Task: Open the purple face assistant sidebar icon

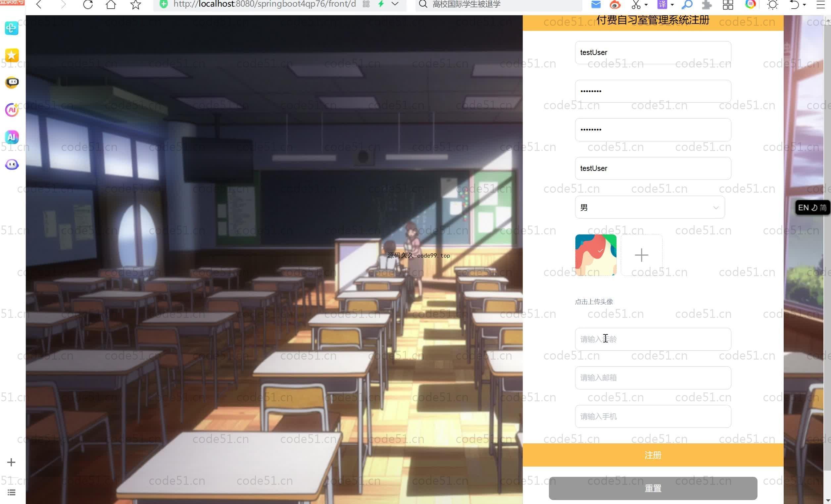Action: point(12,165)
